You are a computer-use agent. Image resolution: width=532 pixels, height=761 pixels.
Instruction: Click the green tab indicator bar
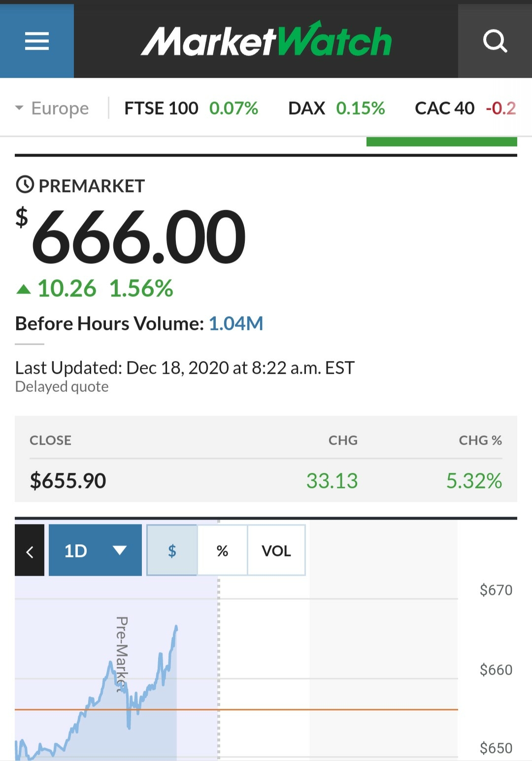tap(441, 142)
